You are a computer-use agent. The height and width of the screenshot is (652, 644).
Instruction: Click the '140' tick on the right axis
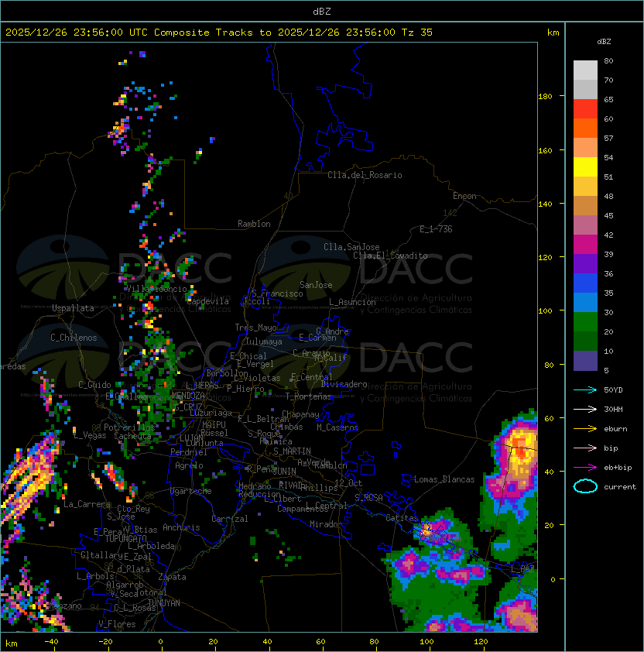click(545, 204)
